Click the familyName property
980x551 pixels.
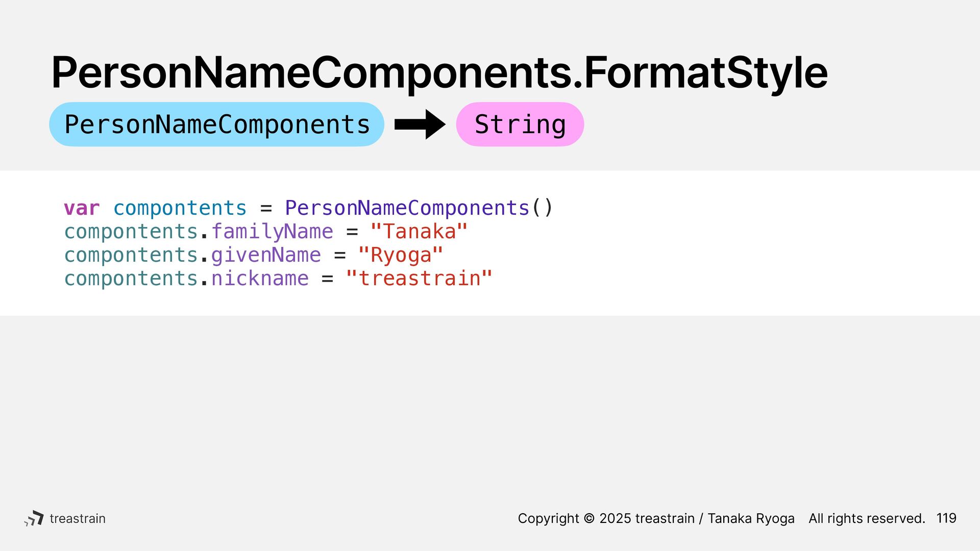(x=272, y=232)
